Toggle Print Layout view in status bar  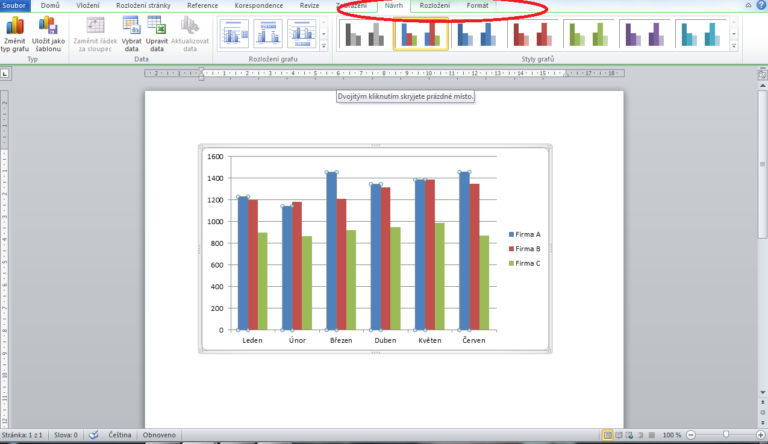(607, 435)
